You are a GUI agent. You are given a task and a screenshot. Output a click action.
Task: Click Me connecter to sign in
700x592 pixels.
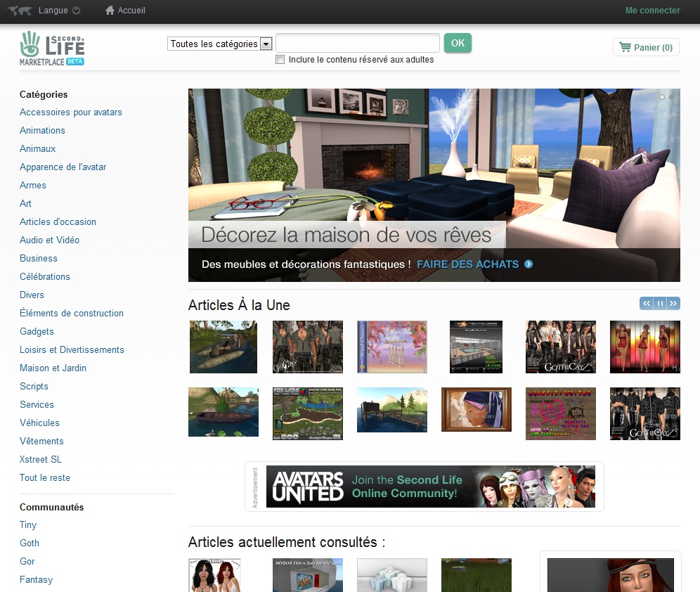click(652, 11)
